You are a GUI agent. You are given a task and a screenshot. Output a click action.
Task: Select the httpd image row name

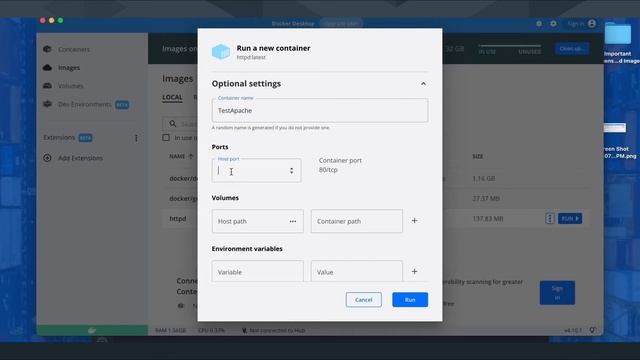click(178, 219)
